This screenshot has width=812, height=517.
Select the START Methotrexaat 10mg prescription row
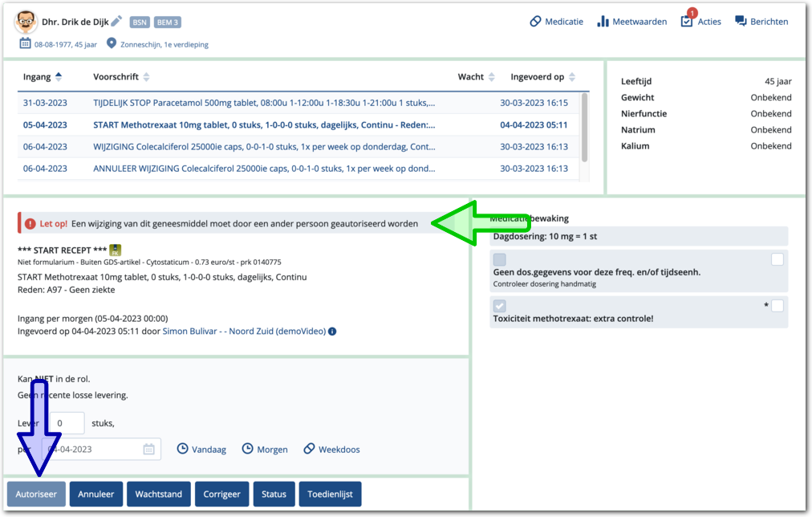(264, 125)
